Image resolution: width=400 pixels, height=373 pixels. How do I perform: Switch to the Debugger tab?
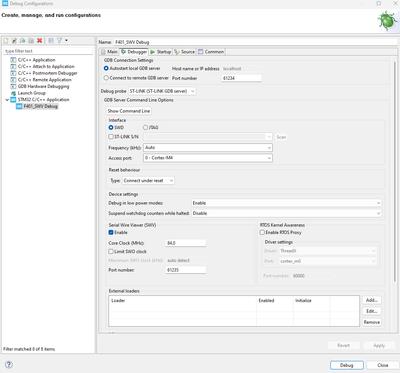(134, 52)
